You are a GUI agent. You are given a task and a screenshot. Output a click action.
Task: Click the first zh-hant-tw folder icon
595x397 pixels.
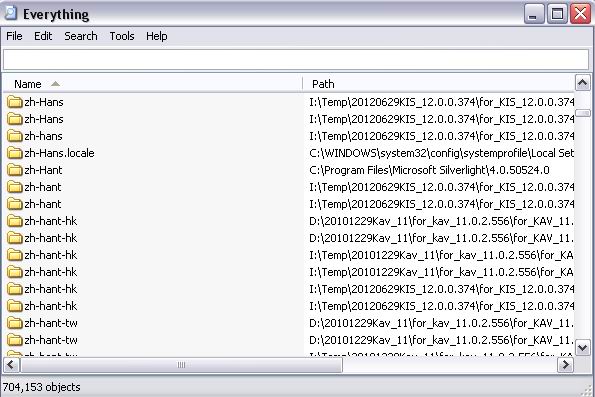coord(15,323)
